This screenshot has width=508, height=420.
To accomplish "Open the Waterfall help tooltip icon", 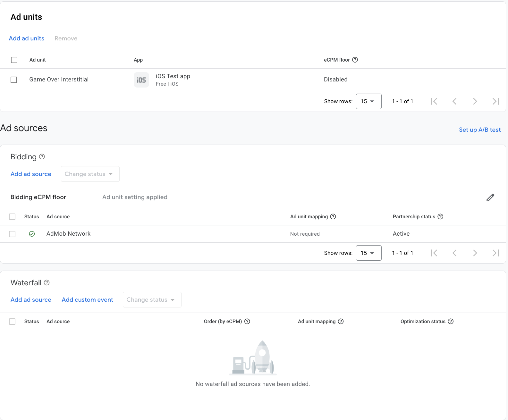I will tap(47, 283).
